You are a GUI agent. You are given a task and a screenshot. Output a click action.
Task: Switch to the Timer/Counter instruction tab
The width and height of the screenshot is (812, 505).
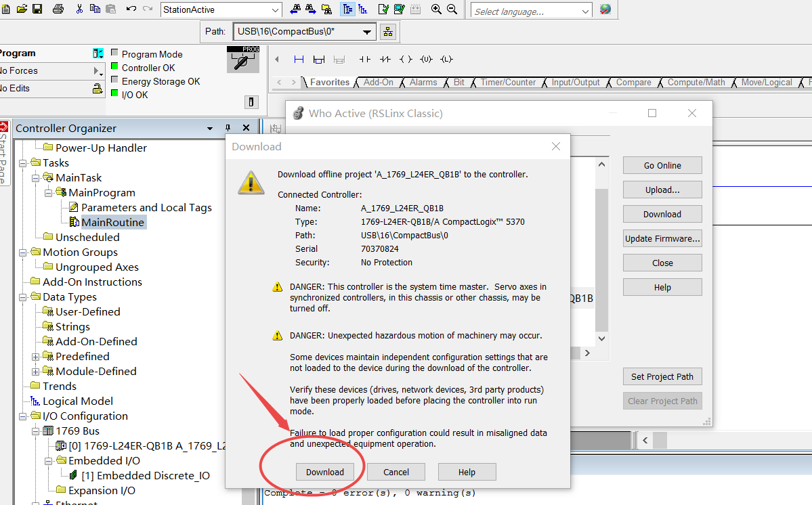(x=508, y=83)
